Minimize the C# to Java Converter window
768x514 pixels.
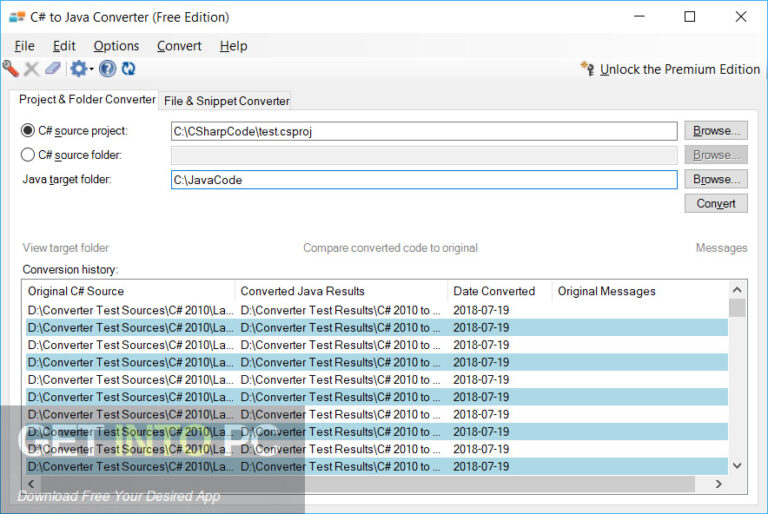coord(639,17)
